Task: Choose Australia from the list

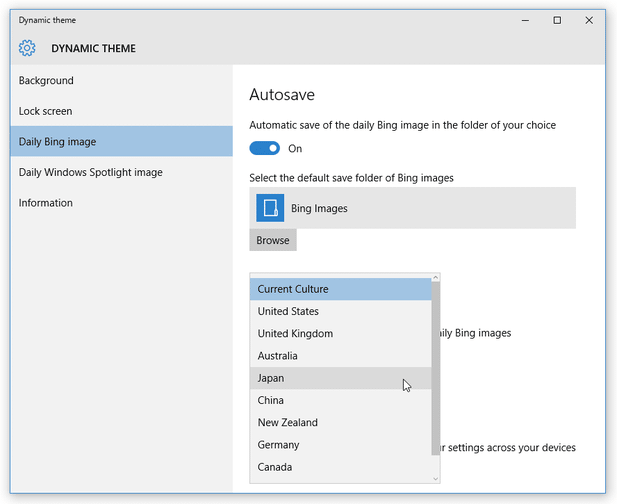Action: pyautogui.click(x=341, y=356)
